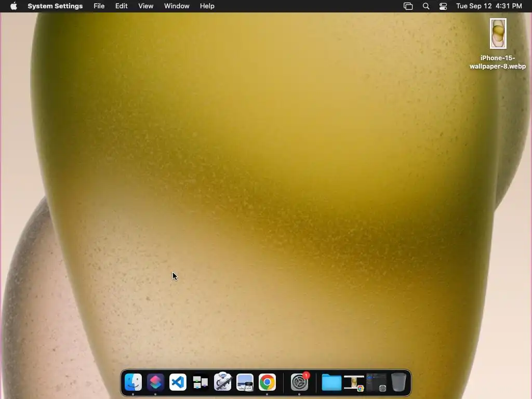Open the Window menu

coord(177,6)
